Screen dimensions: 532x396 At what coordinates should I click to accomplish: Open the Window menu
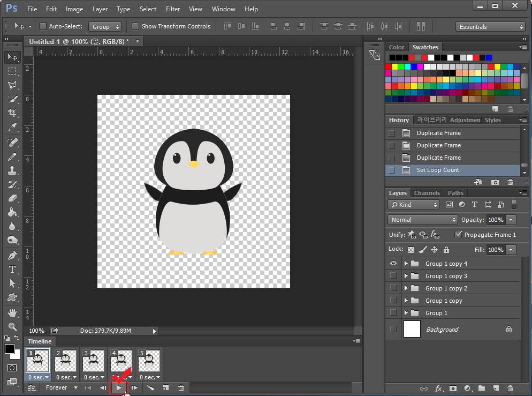tap(223, 9)
